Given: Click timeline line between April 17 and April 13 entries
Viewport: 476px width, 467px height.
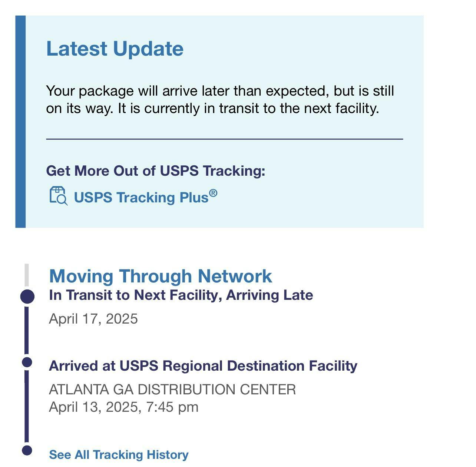Looking at the screenshot, I should coord(27,330).
